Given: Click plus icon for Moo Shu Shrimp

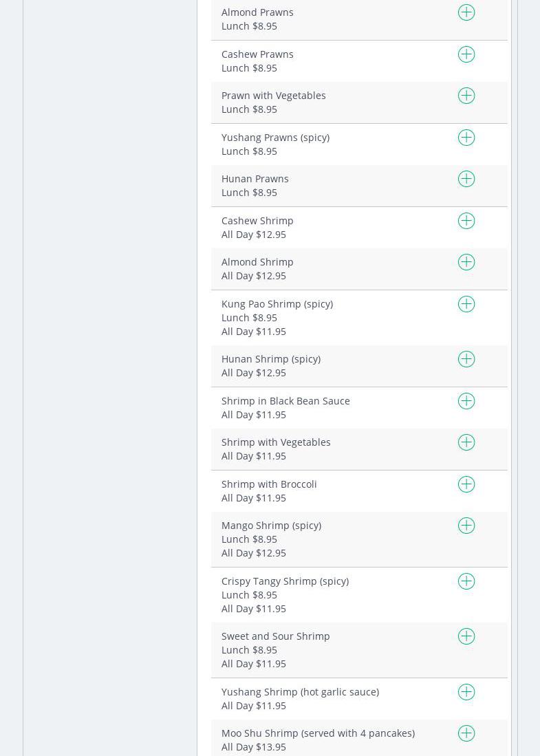Looking at the screenshot, I should (466, 733).
